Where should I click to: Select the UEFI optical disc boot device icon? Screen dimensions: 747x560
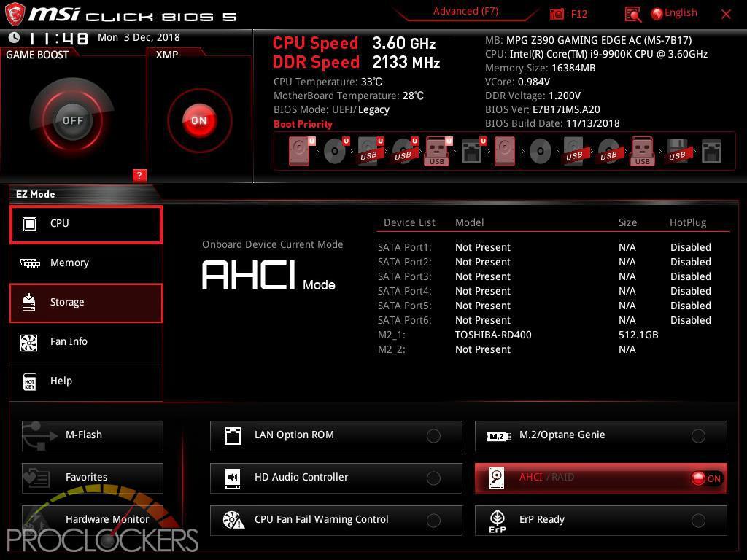tap(336, 151)
